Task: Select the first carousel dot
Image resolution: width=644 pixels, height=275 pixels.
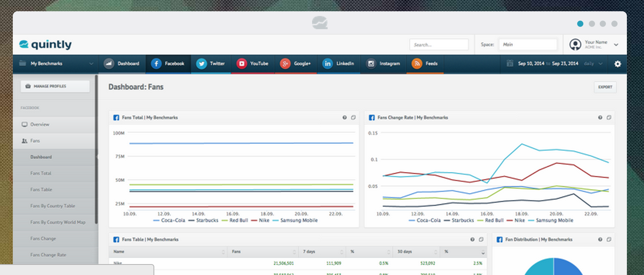Action: coord(580,24)
